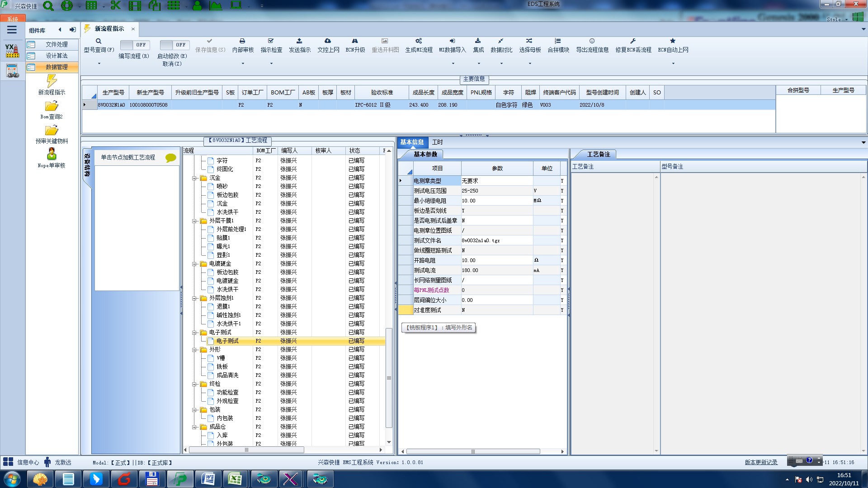Image resolution: width=868 pixels, height=488 pixels.
Task: Switch to the 工时 tab
Action: click(x=437, y=142)
